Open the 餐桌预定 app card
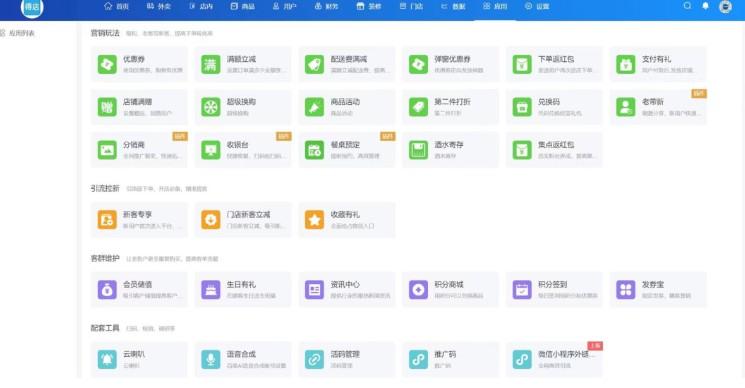The width and height of the screenshot is (745, 388). (x=347, y=150)
